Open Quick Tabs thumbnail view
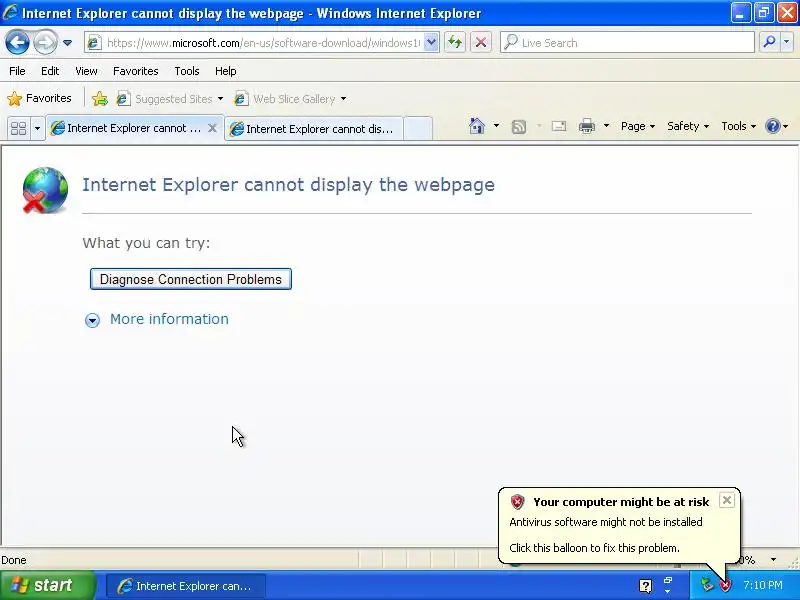800x600 pixels. [18, 128]
